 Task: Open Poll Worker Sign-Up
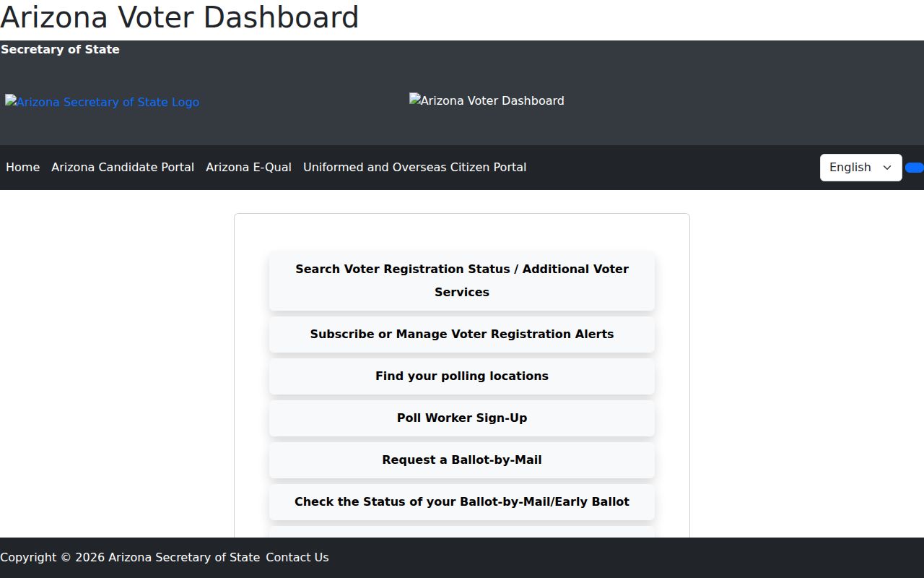coord(462,418)
